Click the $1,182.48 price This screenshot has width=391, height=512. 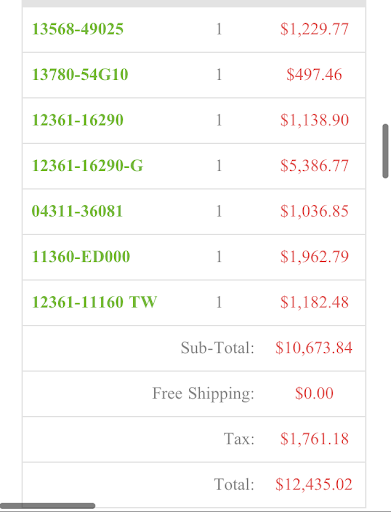pyautogui.click(x=314, y=302)
